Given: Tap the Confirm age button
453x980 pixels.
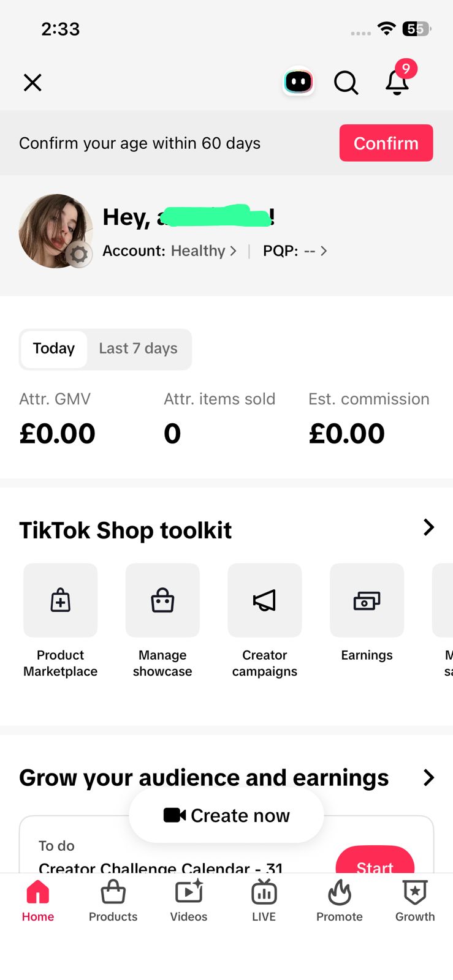Looking at the screenshot, I should [x=386, y=143].
